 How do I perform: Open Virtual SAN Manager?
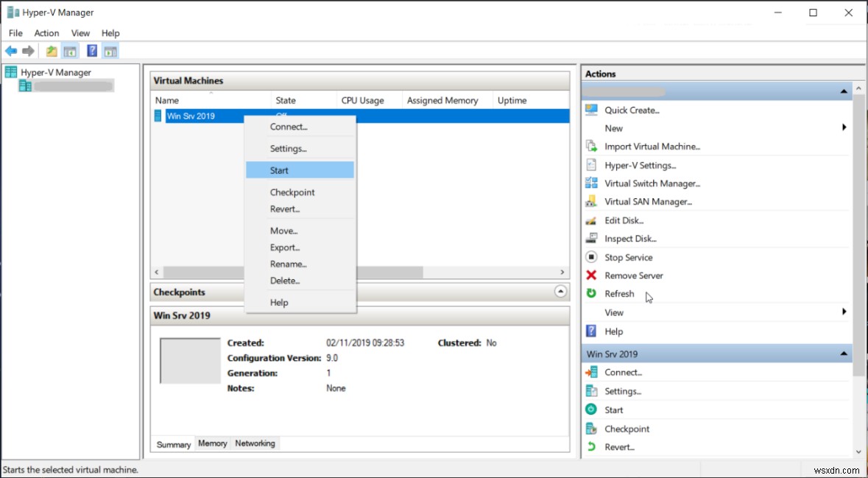pyautogui.click(x=647, y=201)
